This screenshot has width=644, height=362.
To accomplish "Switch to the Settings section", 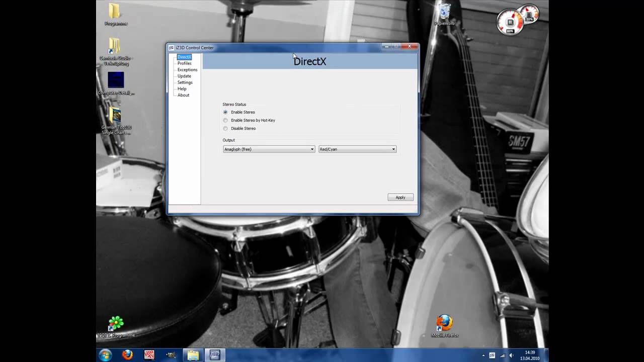I will point(185,82).
